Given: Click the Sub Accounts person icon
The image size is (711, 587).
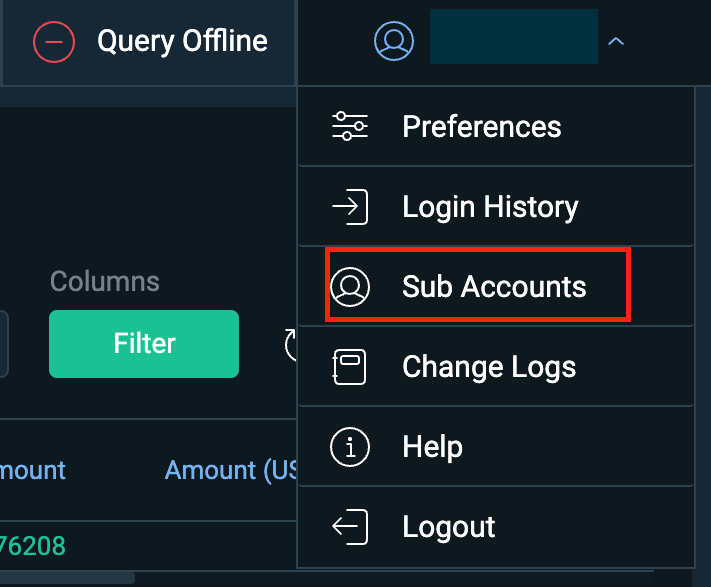Looking at the screenshot, I should 350,286.
